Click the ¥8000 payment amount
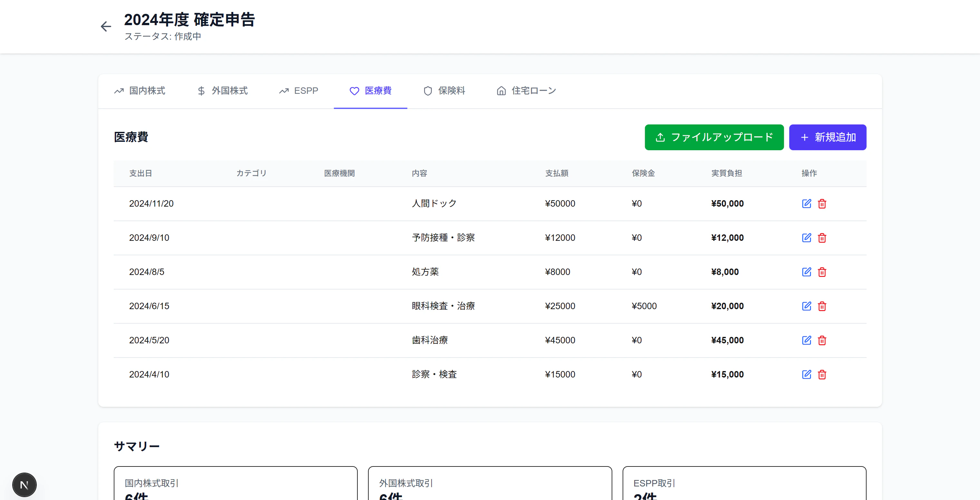This screenshot has height=500, width=980. [x=558, y=272]
